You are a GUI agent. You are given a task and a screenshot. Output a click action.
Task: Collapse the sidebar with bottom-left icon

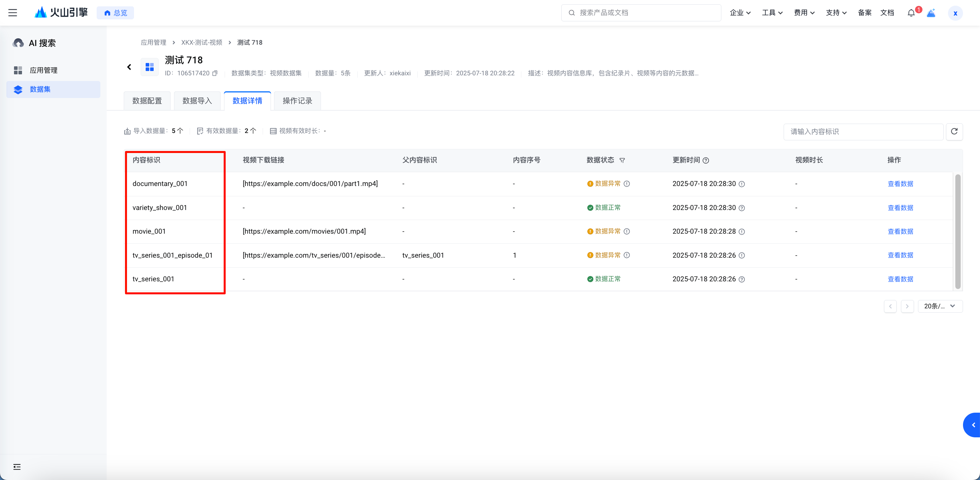(x=17, y=467)
